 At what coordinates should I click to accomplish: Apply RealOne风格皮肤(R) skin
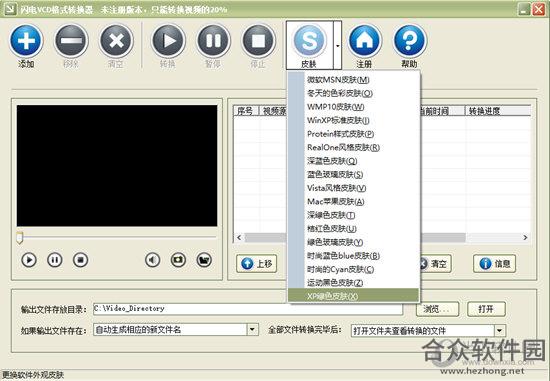(354, 147)
